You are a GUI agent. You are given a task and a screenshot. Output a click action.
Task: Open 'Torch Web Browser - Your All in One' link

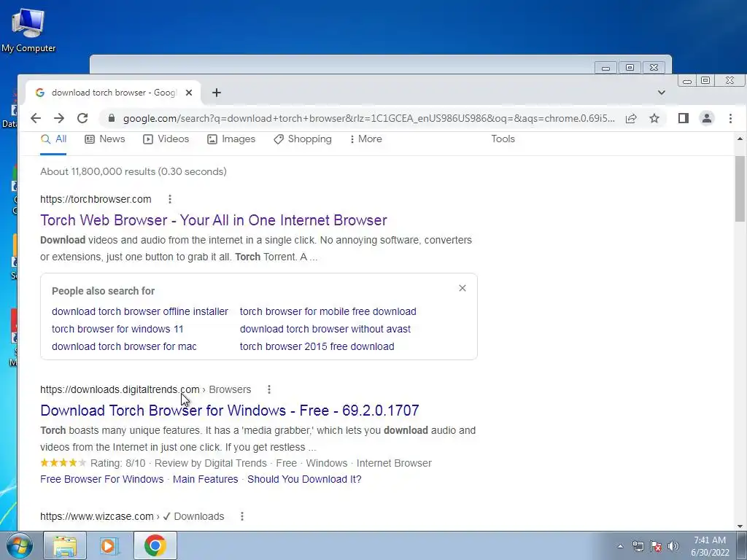click(214, 220)
